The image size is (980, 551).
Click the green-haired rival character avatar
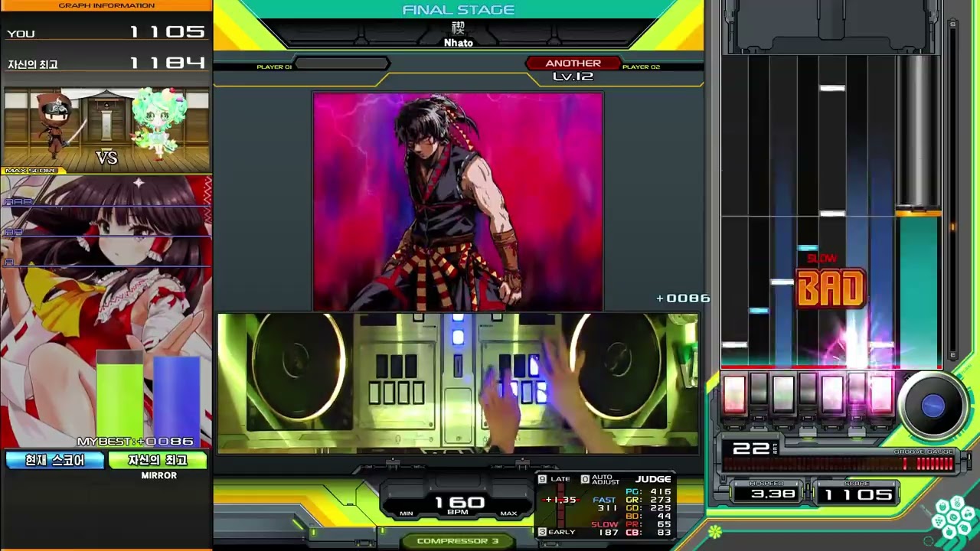click(158, 122)
